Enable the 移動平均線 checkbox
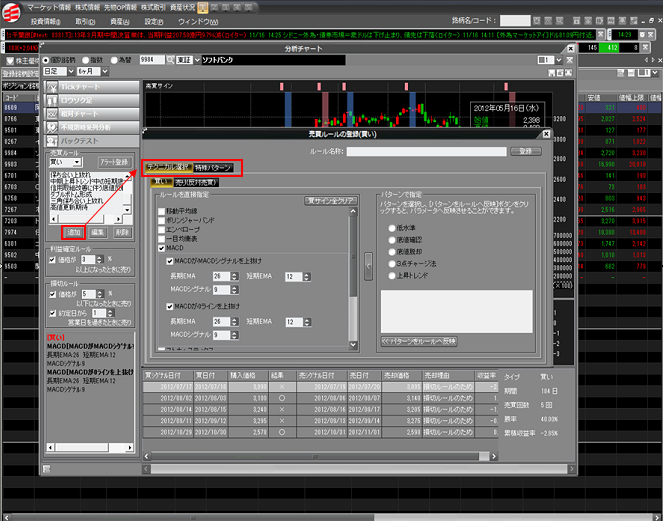663x521 pixels. pos(161,211)
